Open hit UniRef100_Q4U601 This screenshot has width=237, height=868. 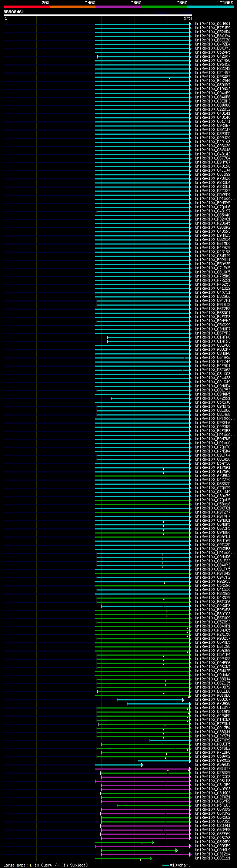(x=213, y=24)
